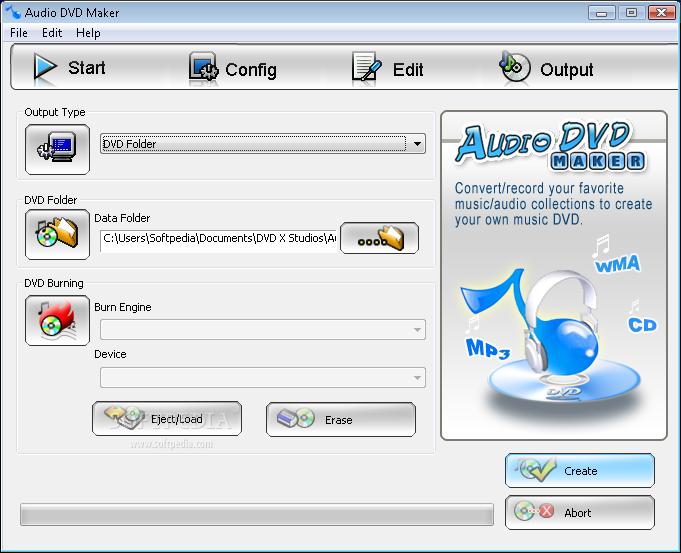The height and width of the screenshot is (553, 681).
Task: Open the Help menu
Action: tap(88, 33)
